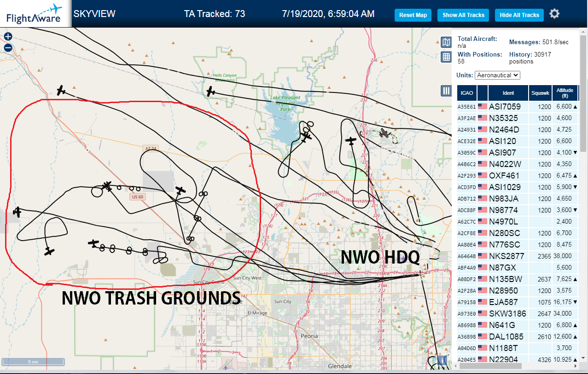Select the ASI120 ident
The width and height of the screenshot is (588, 374).
coord(502,141)
